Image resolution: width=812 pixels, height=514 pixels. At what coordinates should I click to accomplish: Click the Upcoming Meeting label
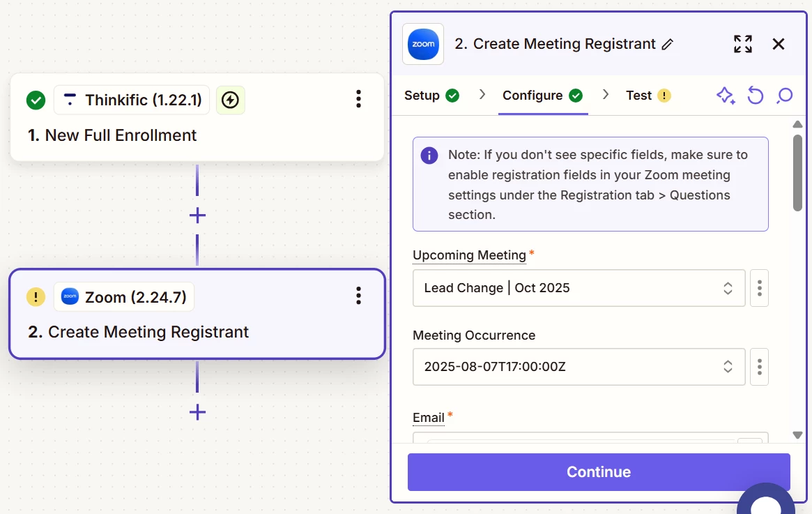[x=469, y=255]
